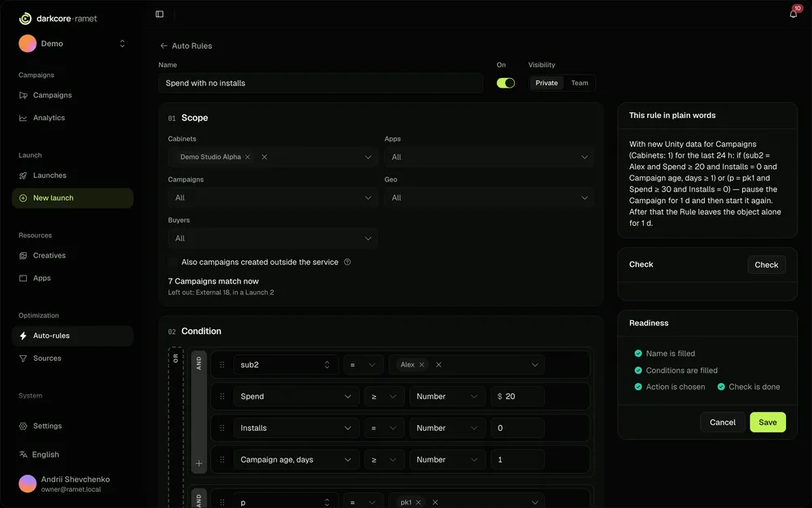Screen dimensions: 812x508
Task: Open the Campaign age, days dropdown
Action: click(x=296, y=460)
